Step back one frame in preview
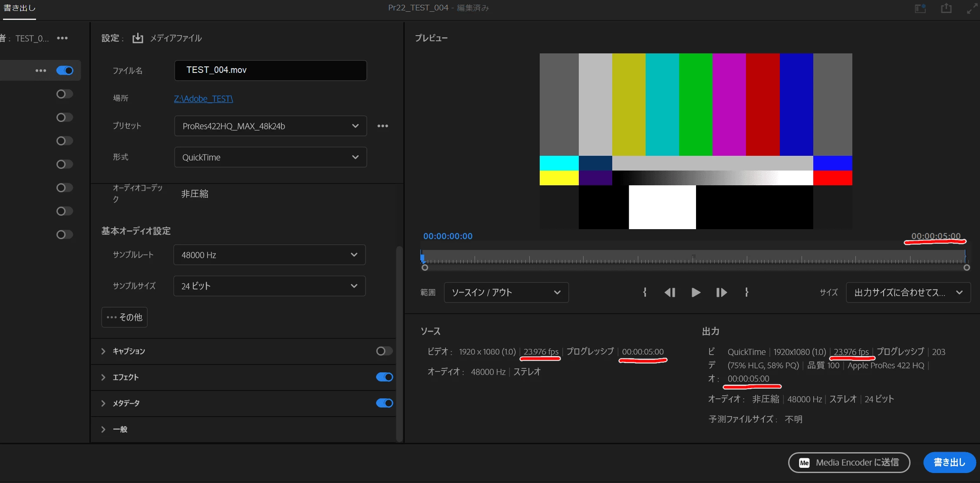Image resolution: width=980 pixels, height=483 pixels. point(670,292)
